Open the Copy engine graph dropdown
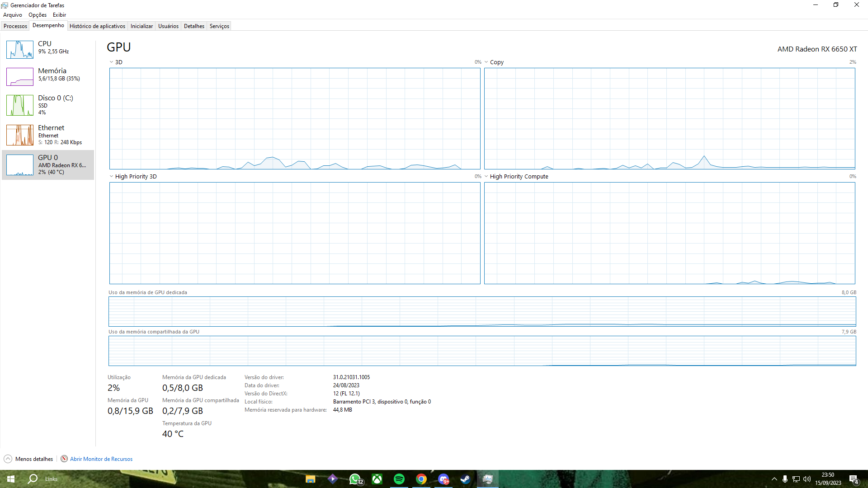Viewport: 868px width, 488px height. (486, 62)
